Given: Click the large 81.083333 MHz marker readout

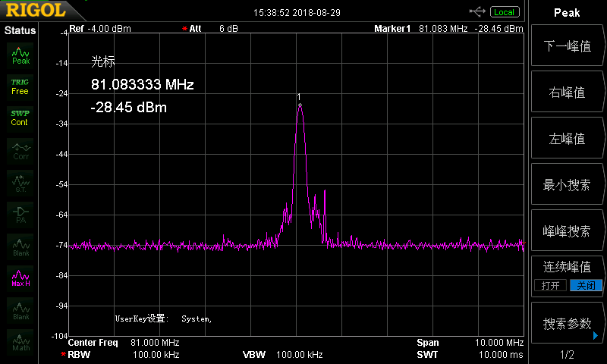Looking at the screenshot, I should [142, 84].
